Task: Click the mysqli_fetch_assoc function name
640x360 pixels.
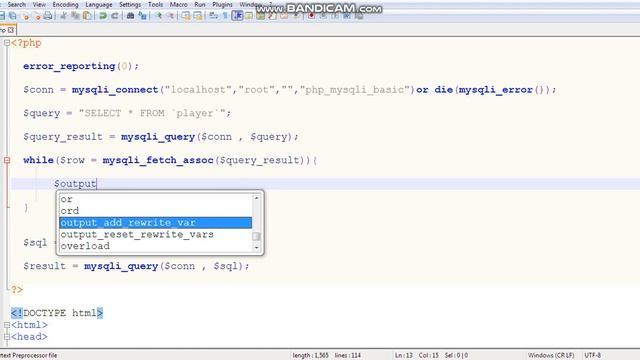Action: click(158, 160)
